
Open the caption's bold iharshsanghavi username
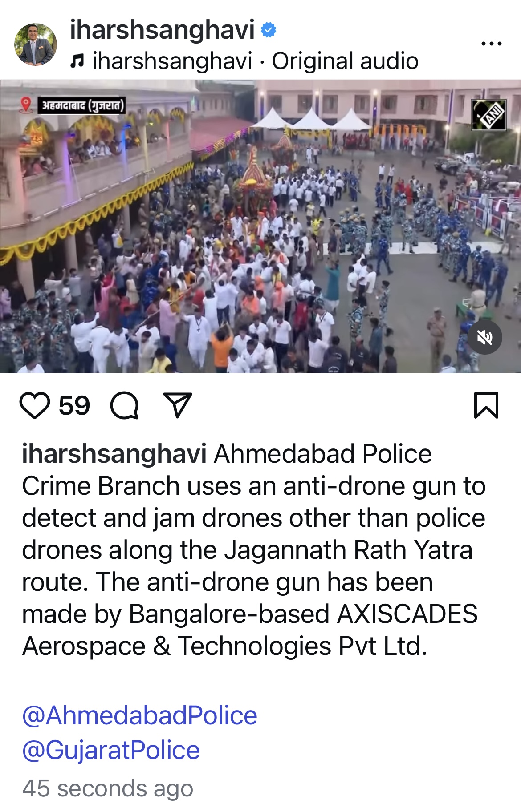[114, 454]
